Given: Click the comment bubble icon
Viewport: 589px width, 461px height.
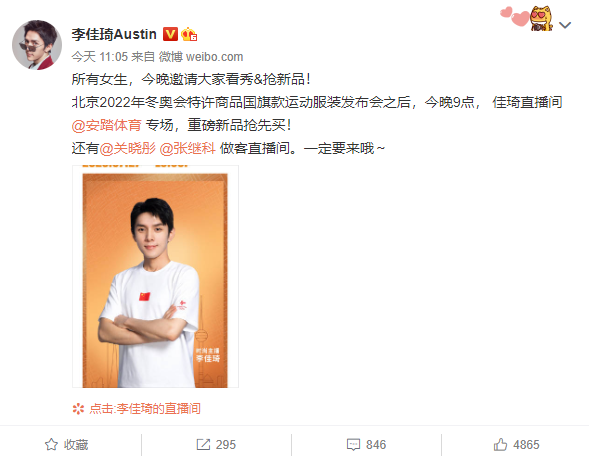Looking at the screenshot, I should coord(353,444).
